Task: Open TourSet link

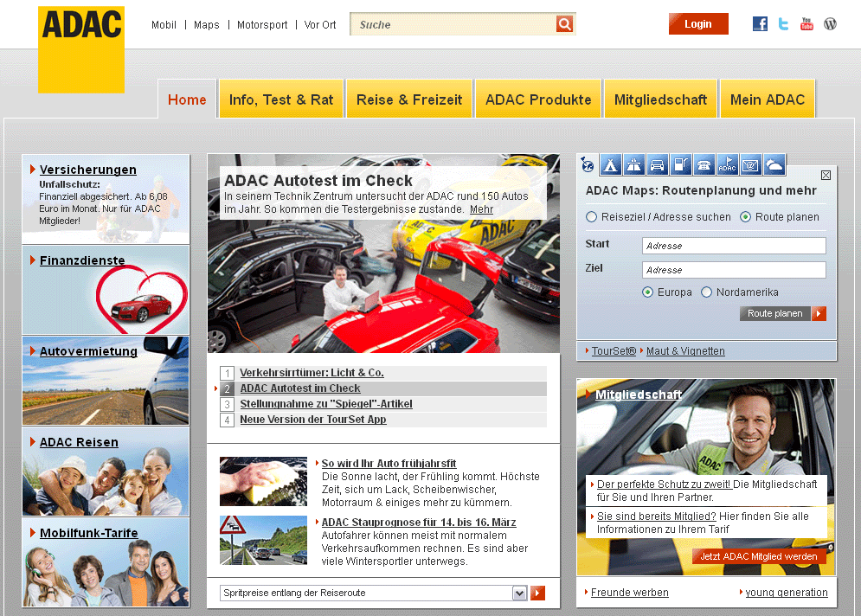Action: tap(614, 350)
